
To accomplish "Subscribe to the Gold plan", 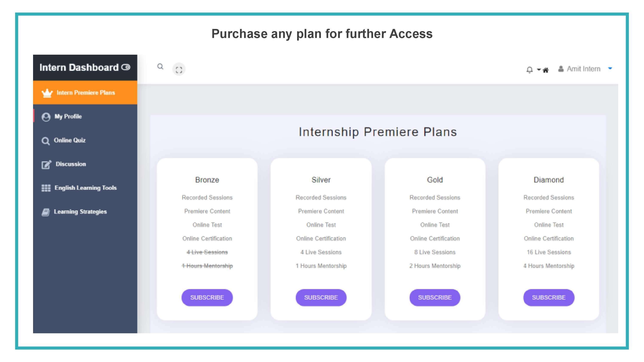I will click(435, 297).
